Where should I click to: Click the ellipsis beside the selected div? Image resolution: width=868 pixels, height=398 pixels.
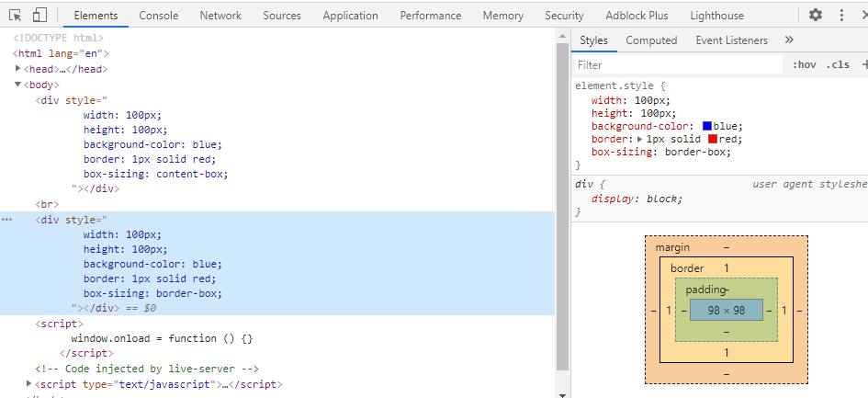tap(6, 220)
